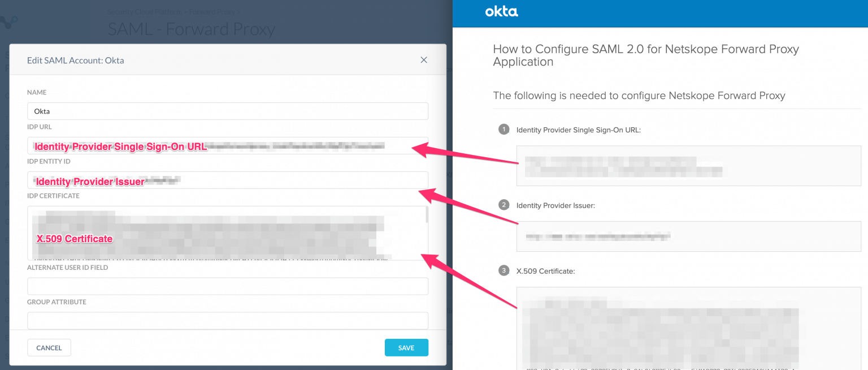Click the Alternate User ID Field input
The width and height of the screenshot is (868, 370).
click(228, 286)
